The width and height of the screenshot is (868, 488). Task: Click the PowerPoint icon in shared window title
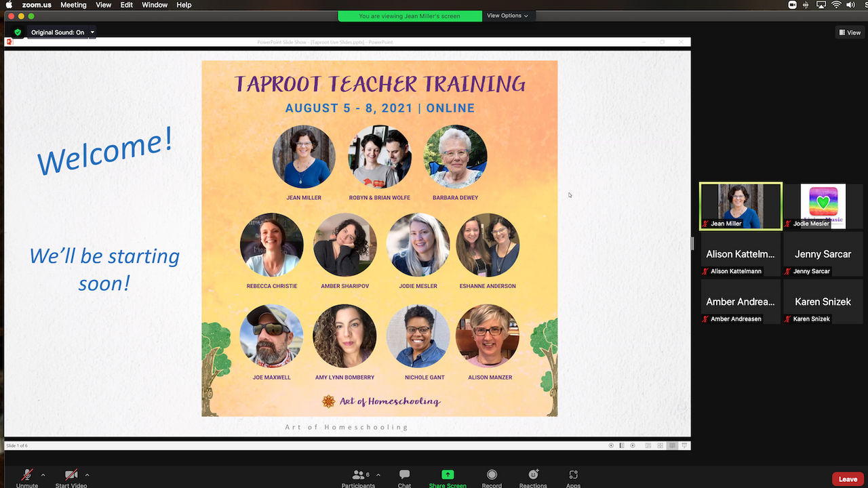pyautogui.click(x=9, y=42)
